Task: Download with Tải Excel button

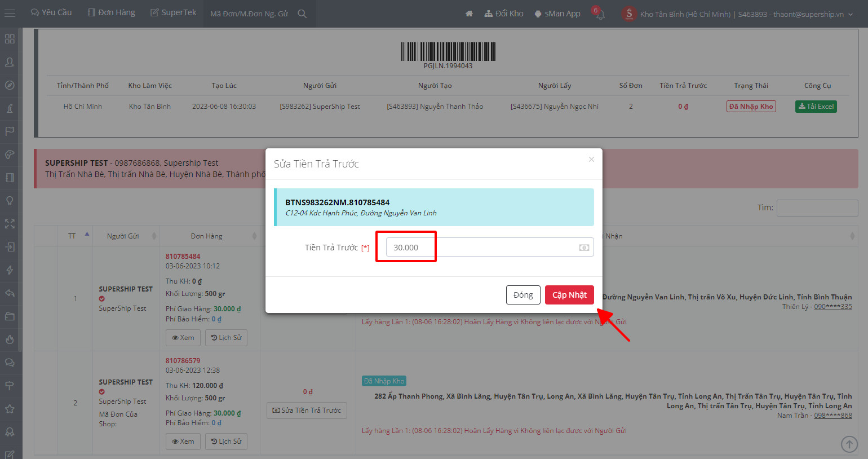Action: [816, 107]
